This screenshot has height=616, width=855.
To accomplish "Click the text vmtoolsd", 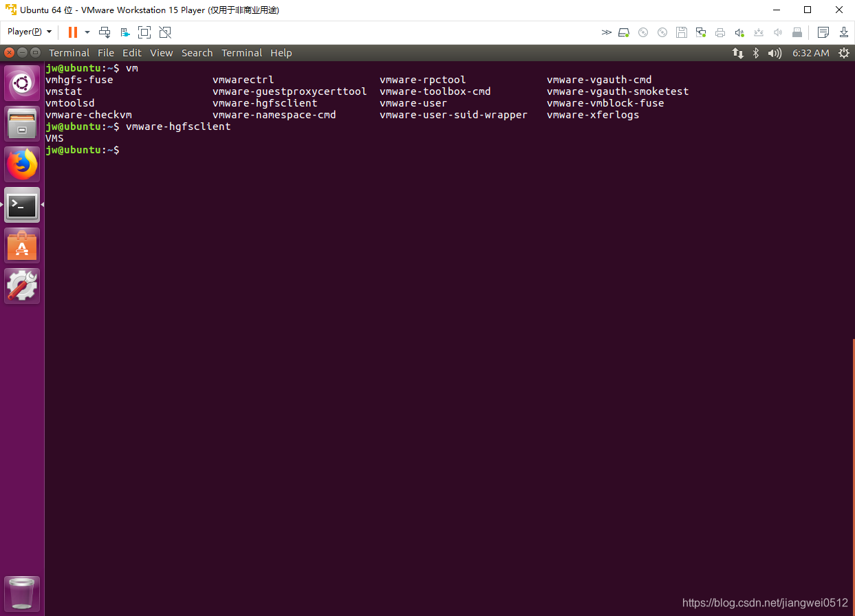I will click(x=70, y=103).
